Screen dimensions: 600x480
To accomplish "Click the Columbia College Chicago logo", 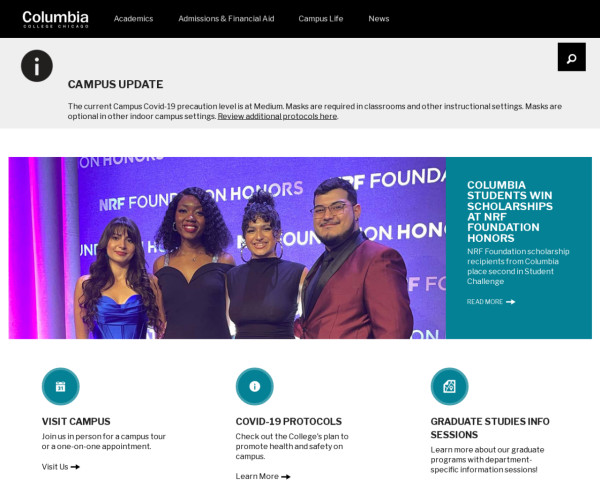I will point(55,19).
